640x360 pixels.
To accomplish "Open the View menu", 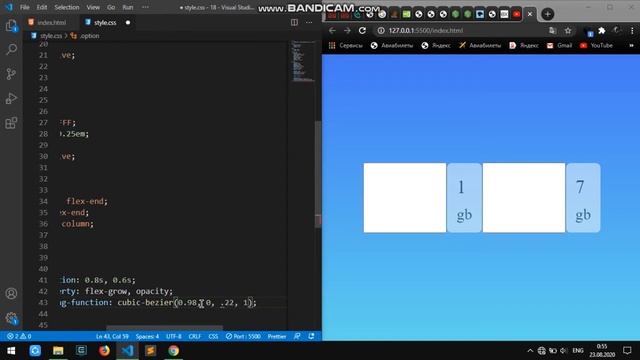I will click(x=93, y=7).
